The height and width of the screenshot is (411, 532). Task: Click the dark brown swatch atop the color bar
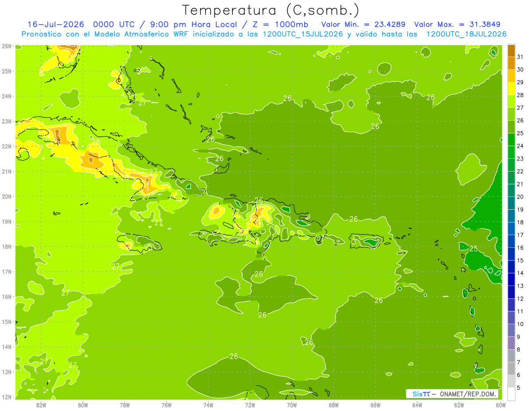tap(512, 51)
